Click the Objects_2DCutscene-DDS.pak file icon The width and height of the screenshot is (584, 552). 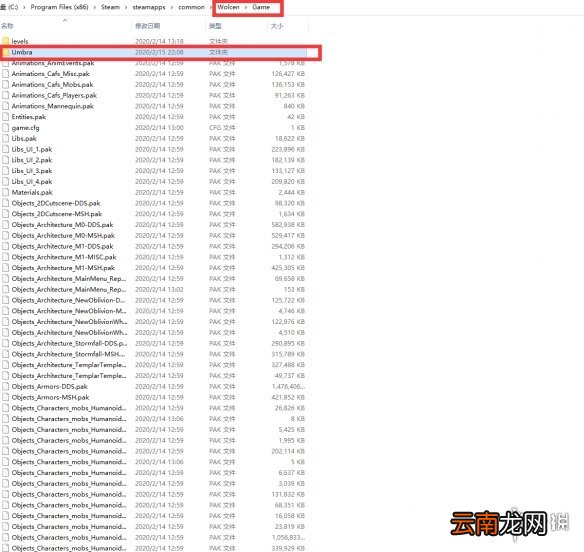(x=6, y=203)
